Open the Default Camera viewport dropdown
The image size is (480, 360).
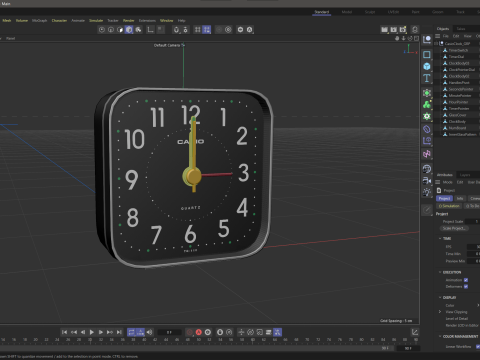169,45
